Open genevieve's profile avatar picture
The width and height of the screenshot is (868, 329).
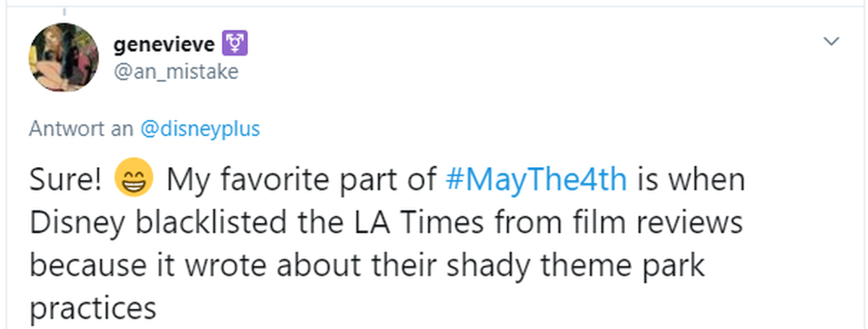pyautogui.click(x=63, y=58)
